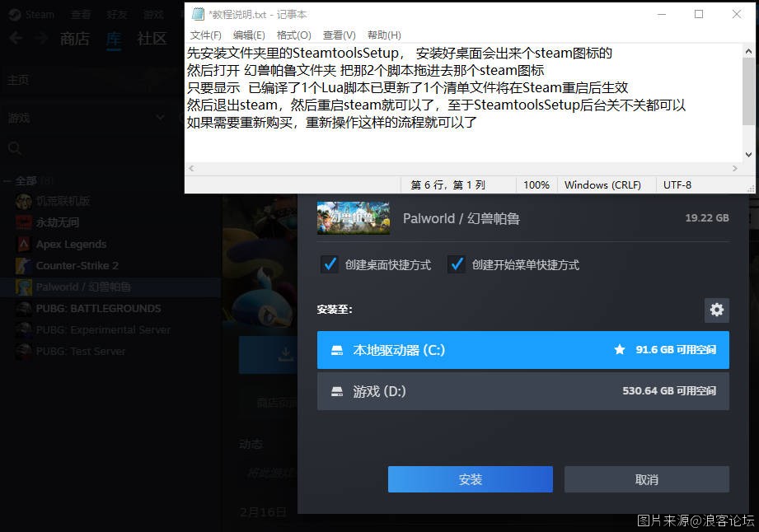Image resolution: width=759 pixels, height=532 pixels.
Task: Click Steam back navigation arrow
Action: (16, 38)
